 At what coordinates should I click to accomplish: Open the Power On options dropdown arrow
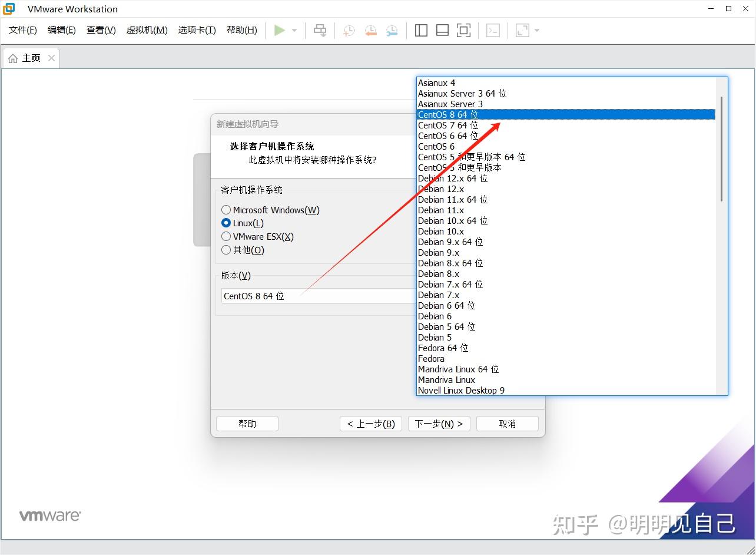pyautogui.click(x=293, y=30)
